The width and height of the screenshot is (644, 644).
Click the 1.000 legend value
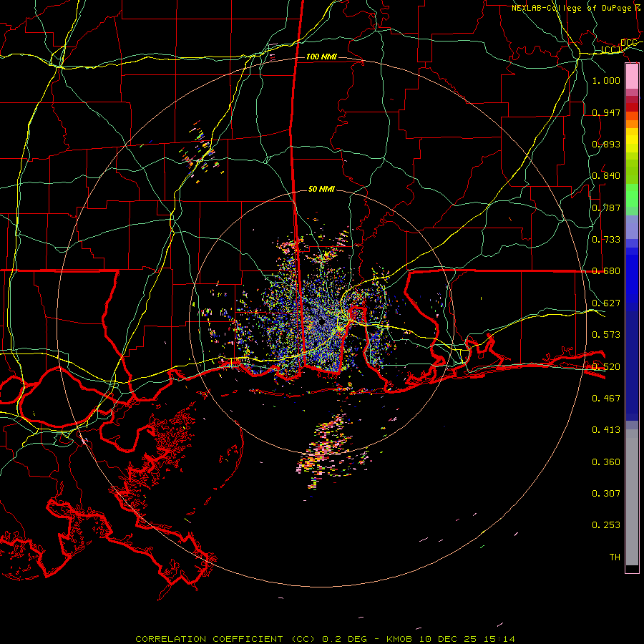click(x=606, y=80)
